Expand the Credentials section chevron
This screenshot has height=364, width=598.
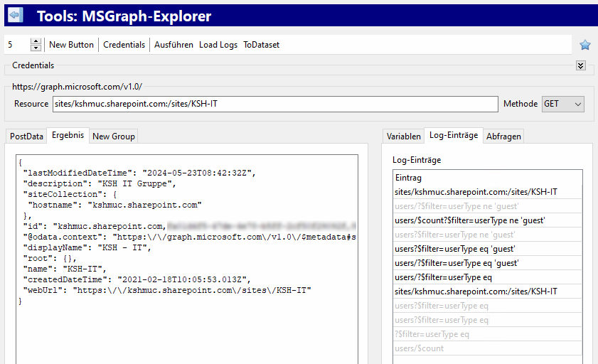[580, 65]
